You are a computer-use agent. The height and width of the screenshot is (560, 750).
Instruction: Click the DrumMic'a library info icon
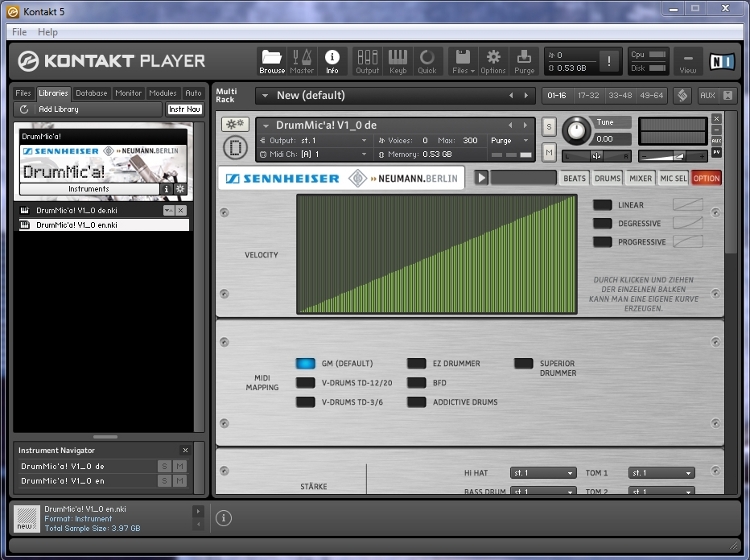tap(166, 189)
